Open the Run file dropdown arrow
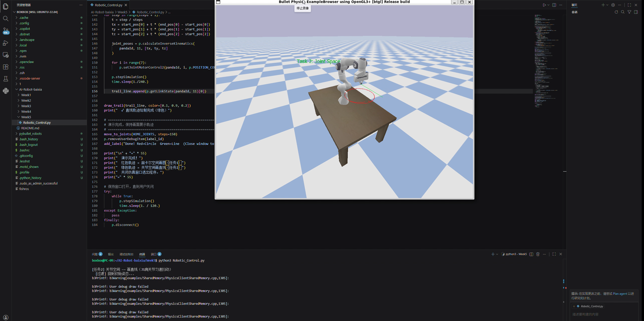Image resolution: width=644 pixels, height=321 pixels. (x=548, y=5)
